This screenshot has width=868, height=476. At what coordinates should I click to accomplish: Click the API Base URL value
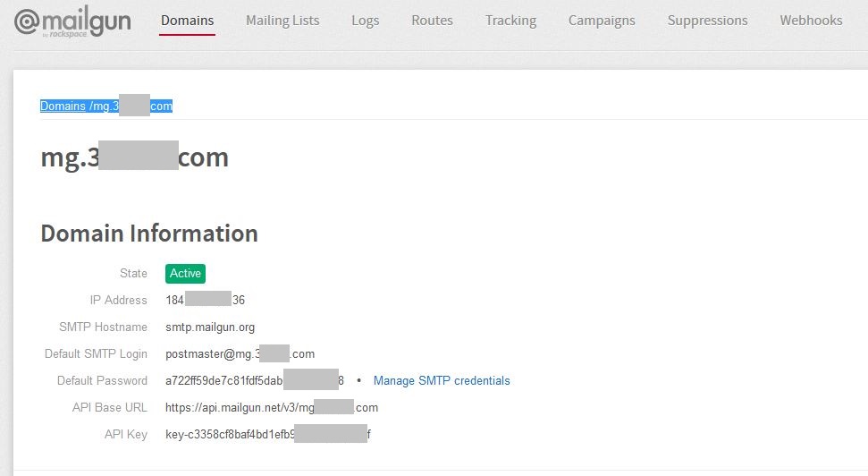271,407
